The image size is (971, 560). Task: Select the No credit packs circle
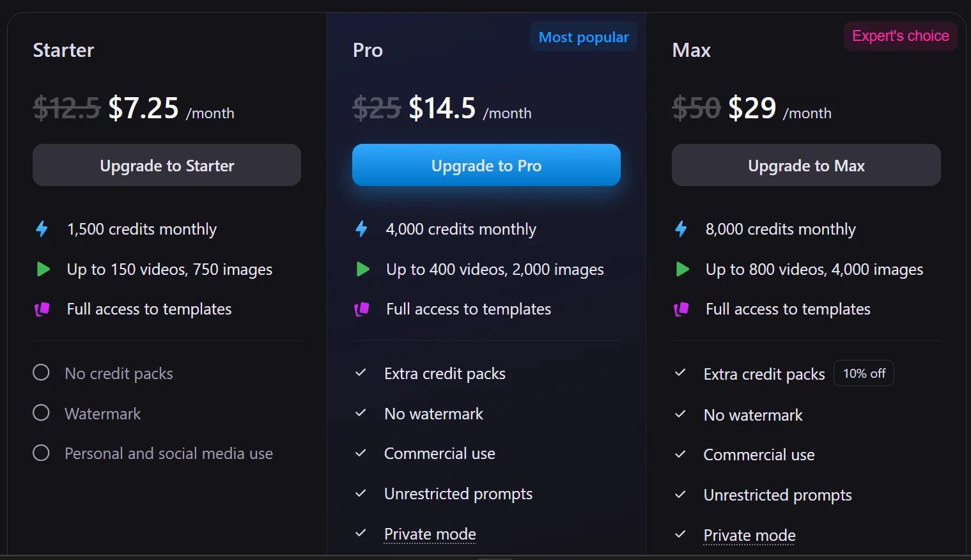pos(41,373)
